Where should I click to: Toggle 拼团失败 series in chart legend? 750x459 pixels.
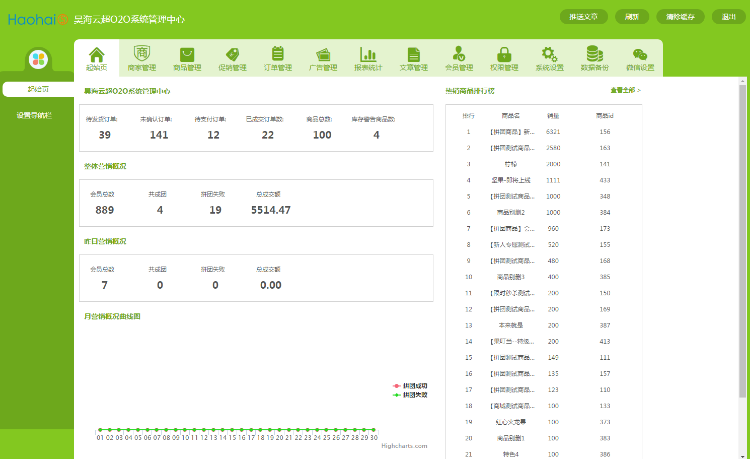pyautogui.click(x=411, y=395)
